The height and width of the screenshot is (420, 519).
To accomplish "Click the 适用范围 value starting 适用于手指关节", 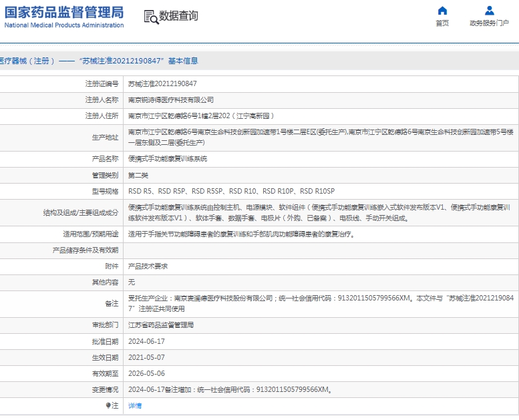I will [242, 234].
